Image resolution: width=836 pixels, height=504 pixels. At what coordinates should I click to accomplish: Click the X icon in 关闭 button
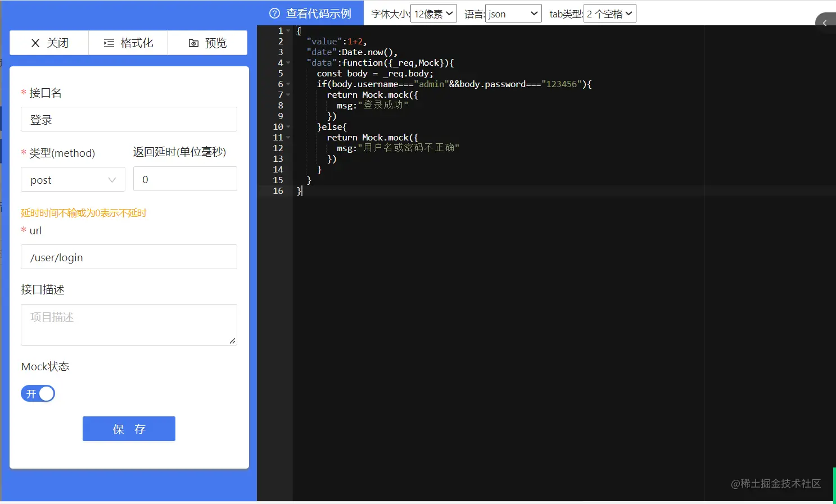pos(35,43)
